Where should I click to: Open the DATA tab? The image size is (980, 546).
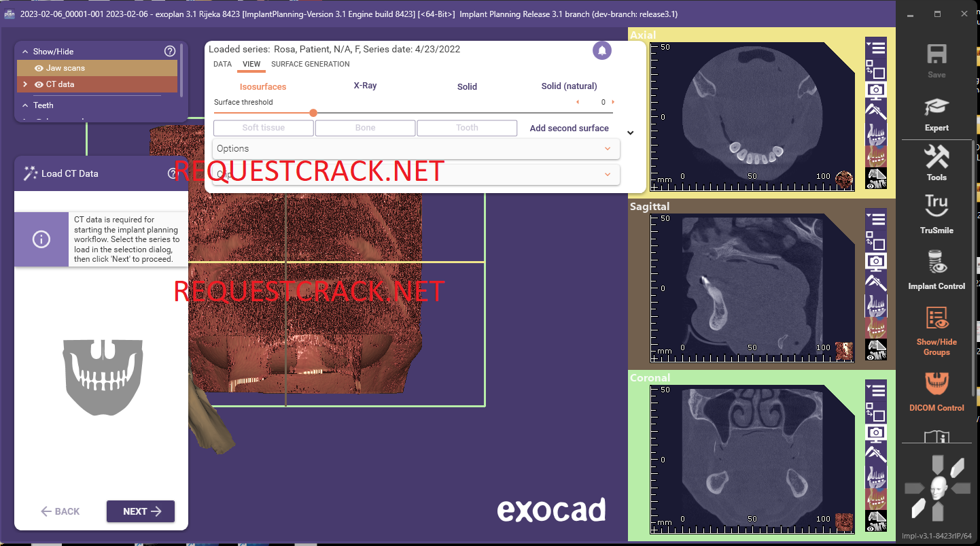(222, 64)
